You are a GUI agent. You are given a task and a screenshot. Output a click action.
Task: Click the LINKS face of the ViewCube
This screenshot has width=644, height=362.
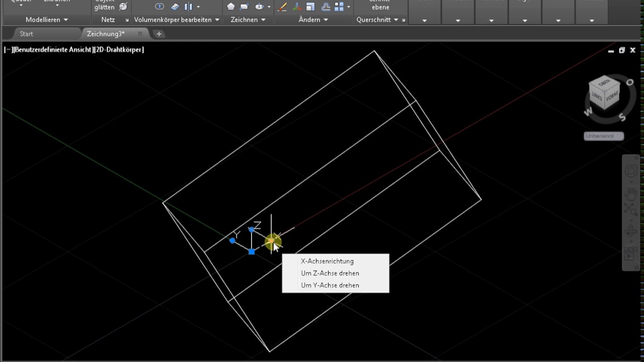coord(597,96)
